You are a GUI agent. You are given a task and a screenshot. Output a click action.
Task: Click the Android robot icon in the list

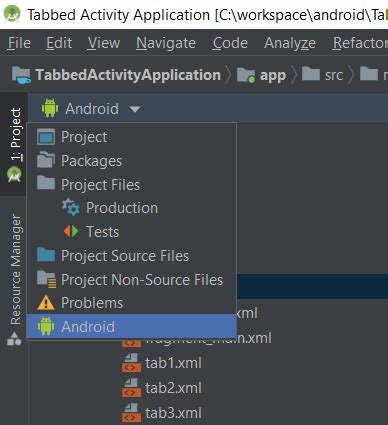pyautogui.click(x=46, y=326)
